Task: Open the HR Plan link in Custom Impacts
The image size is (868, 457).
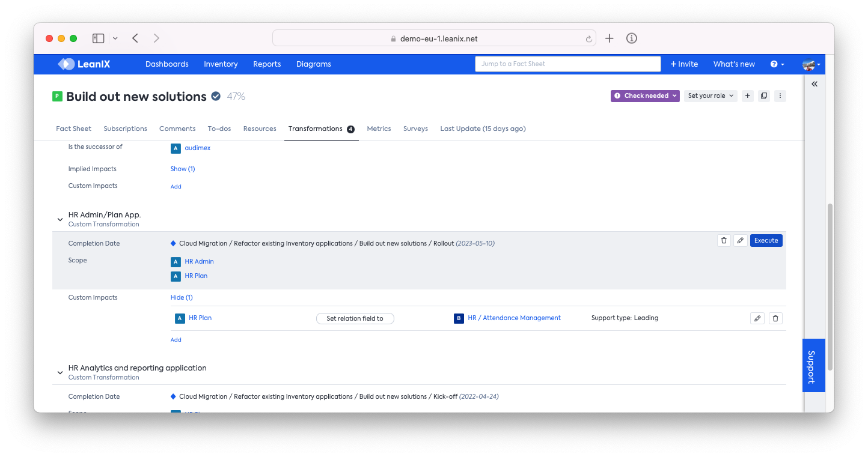Action: (x=200, y=318)
